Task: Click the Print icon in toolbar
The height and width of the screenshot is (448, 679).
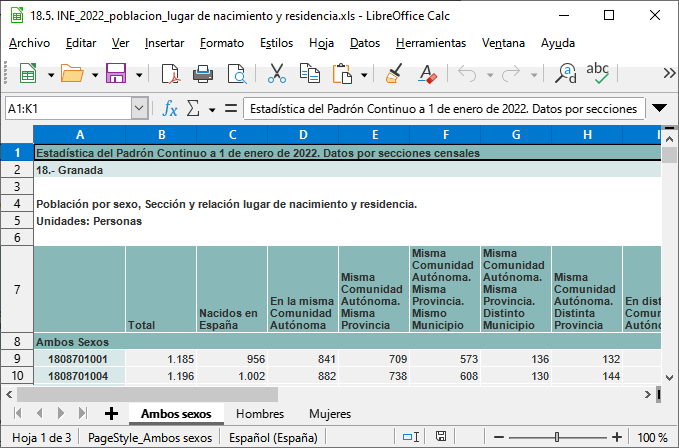Action: point(203,74)
